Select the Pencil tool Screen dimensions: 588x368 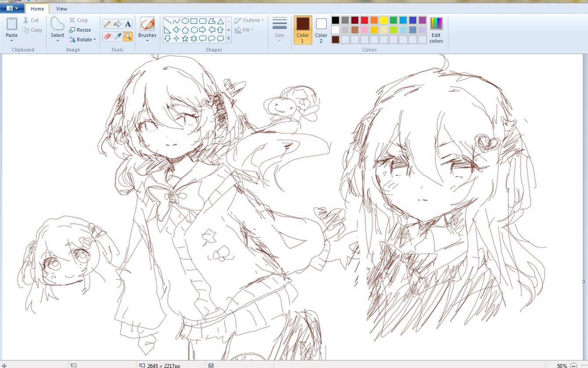[107, 24]
